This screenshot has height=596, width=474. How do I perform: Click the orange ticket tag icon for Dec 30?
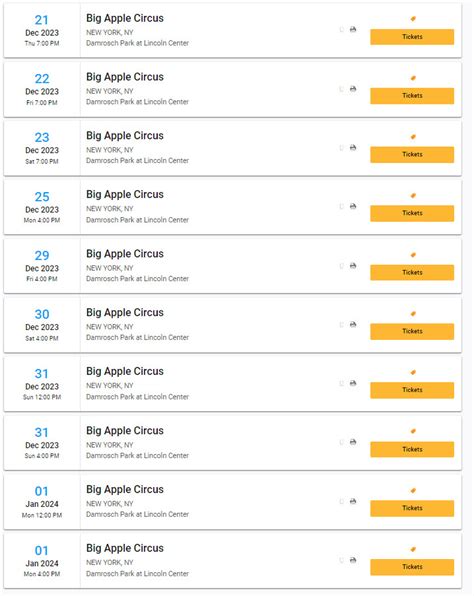coord(413,313)
